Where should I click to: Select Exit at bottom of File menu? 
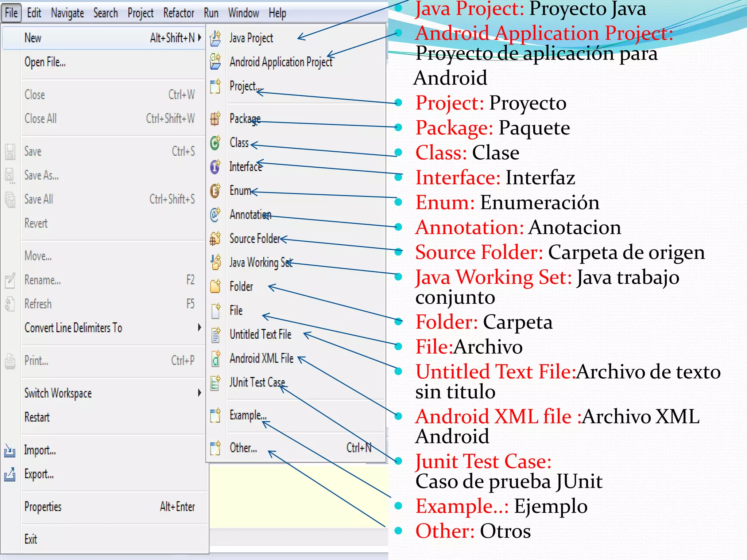[104, 539]
